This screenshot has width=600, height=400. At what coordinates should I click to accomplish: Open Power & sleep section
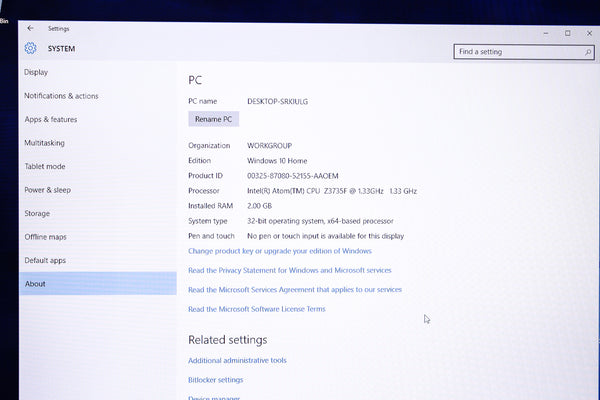47,190
